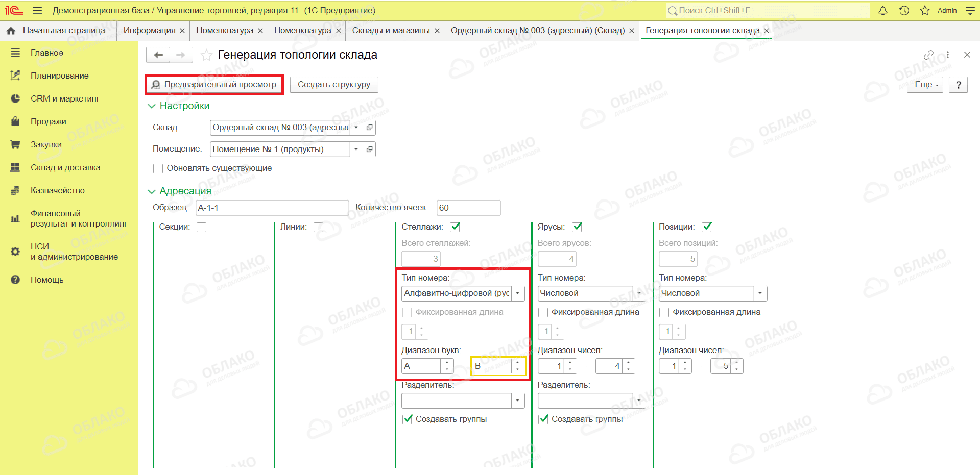Open the hamburger main menu icon
The image size is (980, 475).
coord(37,10)
